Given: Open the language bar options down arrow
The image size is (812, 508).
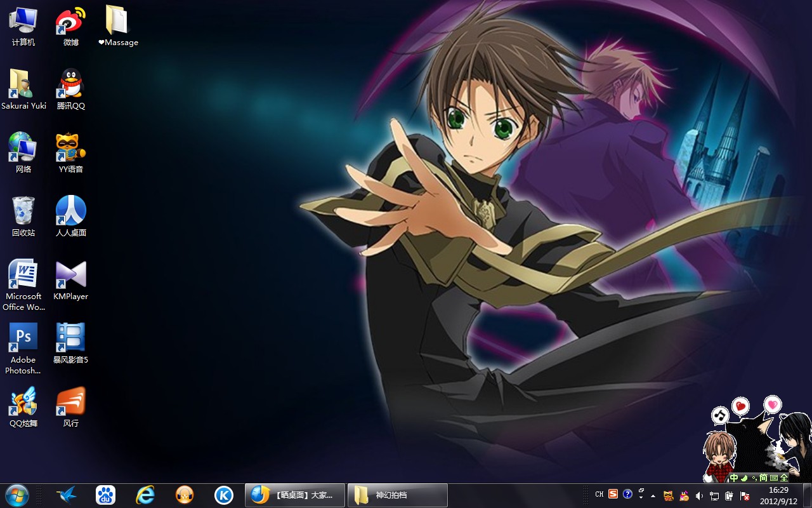Looking at the screenshot, I should click(641, 498).
